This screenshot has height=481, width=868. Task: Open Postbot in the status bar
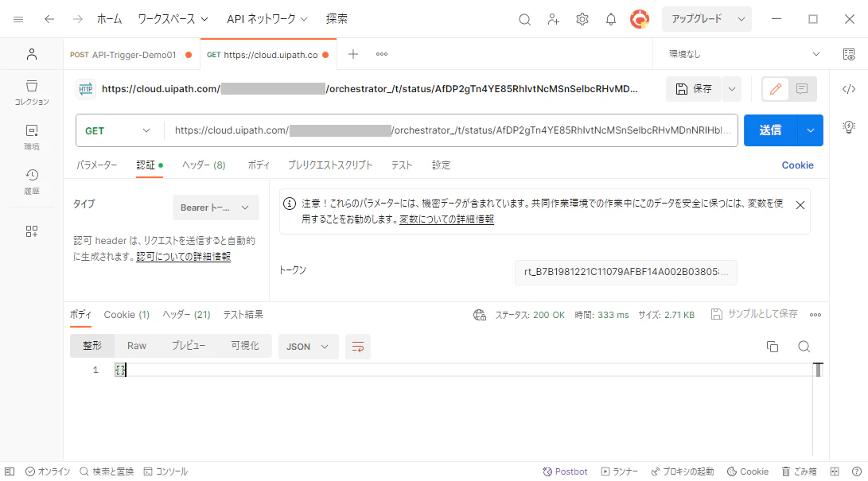(x=565, y=471)
